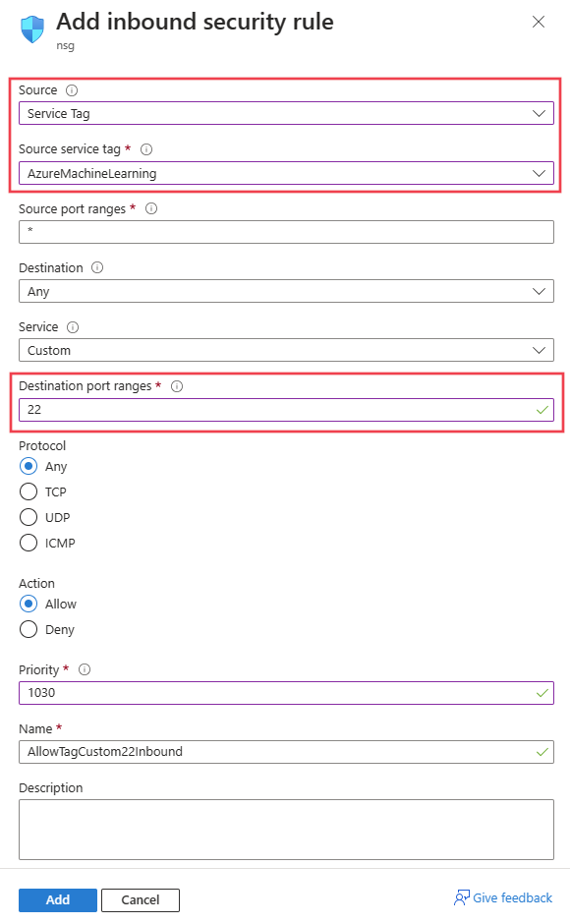Select the UDP protocol option

28,517
